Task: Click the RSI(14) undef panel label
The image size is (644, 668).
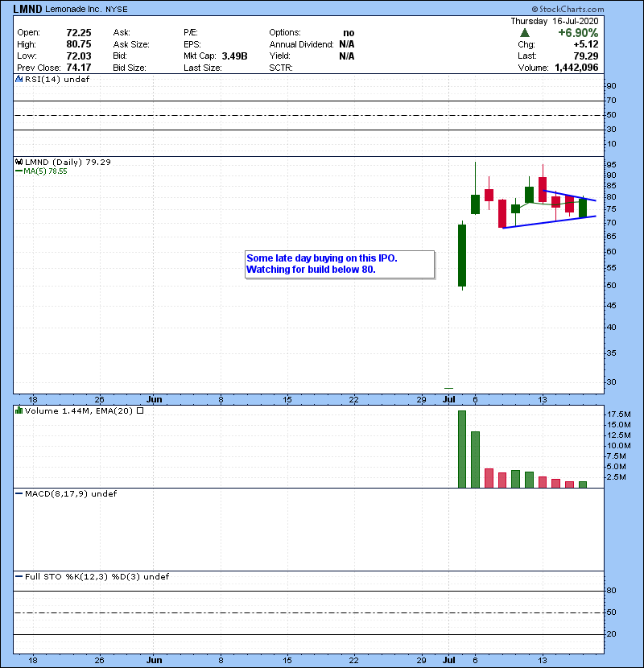Action: coord(57,79)
